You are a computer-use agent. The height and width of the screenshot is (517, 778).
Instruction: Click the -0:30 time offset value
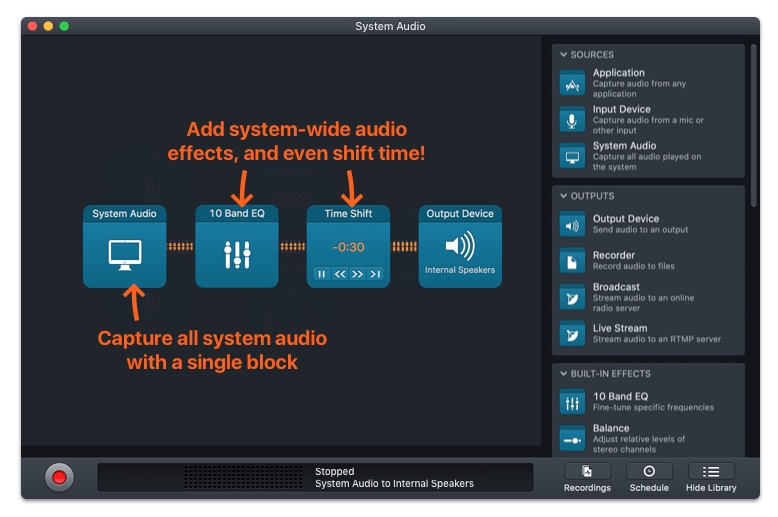click(x=348, y=247)
